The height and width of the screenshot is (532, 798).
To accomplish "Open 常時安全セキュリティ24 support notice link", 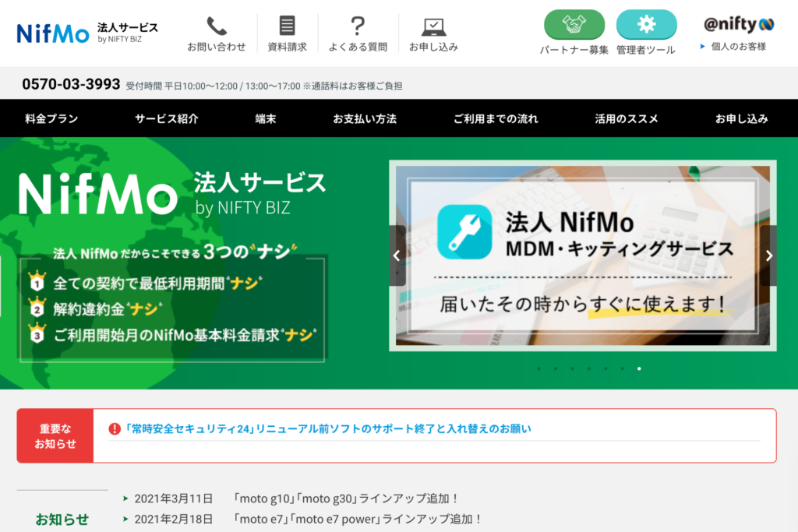I will 328,428.
